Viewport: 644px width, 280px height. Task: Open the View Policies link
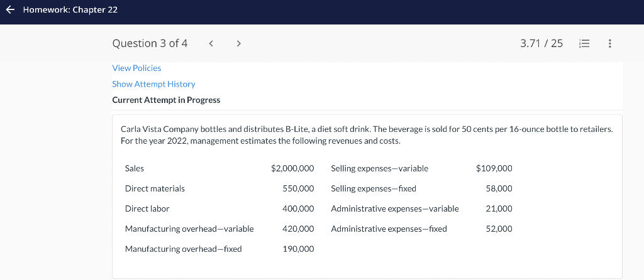tap(136, 68)
